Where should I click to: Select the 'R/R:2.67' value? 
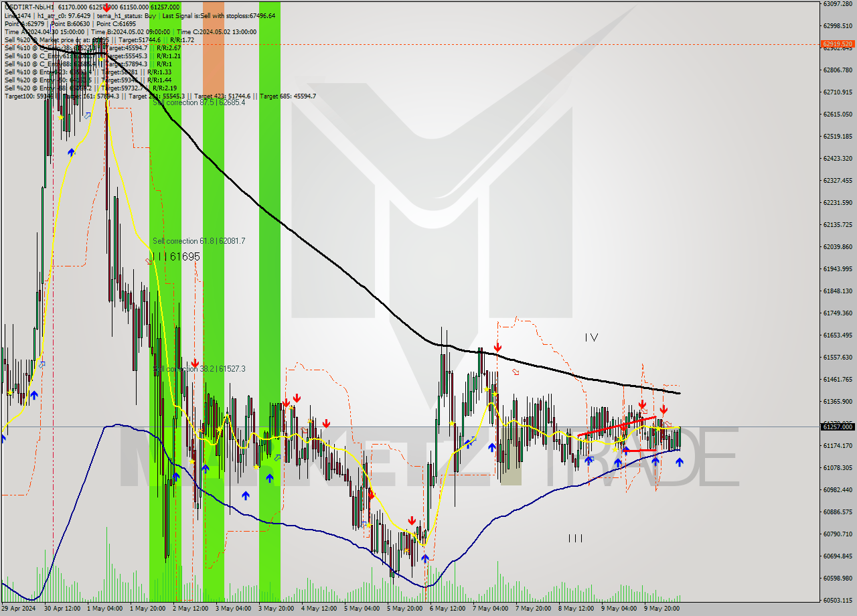(169, 48)
